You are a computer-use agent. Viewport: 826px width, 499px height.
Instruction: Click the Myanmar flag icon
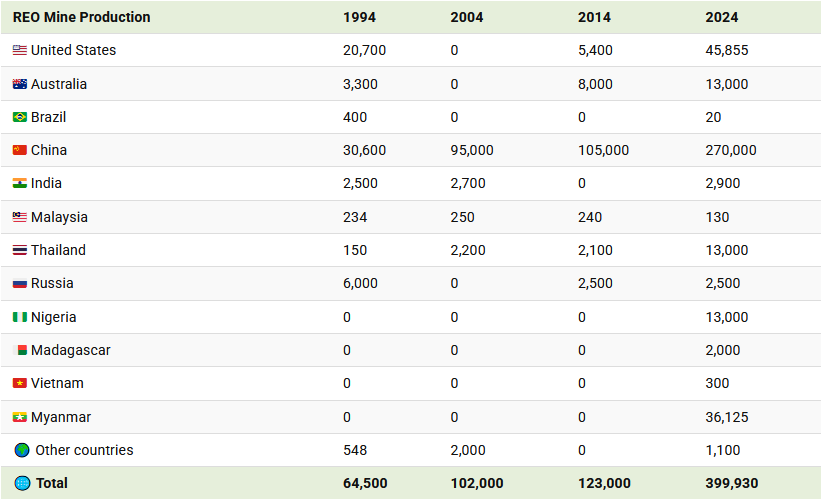pos(19,417)
